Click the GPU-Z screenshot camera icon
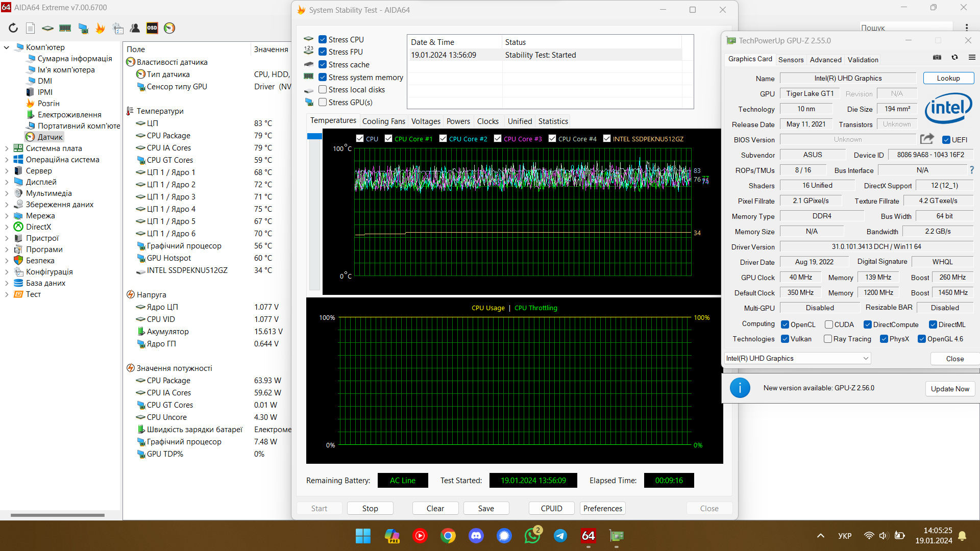The image size is (980, 551). (937, 58)
